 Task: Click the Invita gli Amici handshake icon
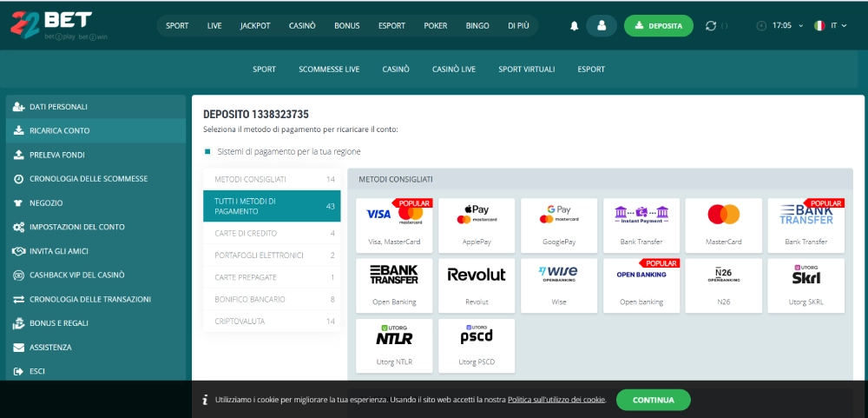click(x=19, y=251)
